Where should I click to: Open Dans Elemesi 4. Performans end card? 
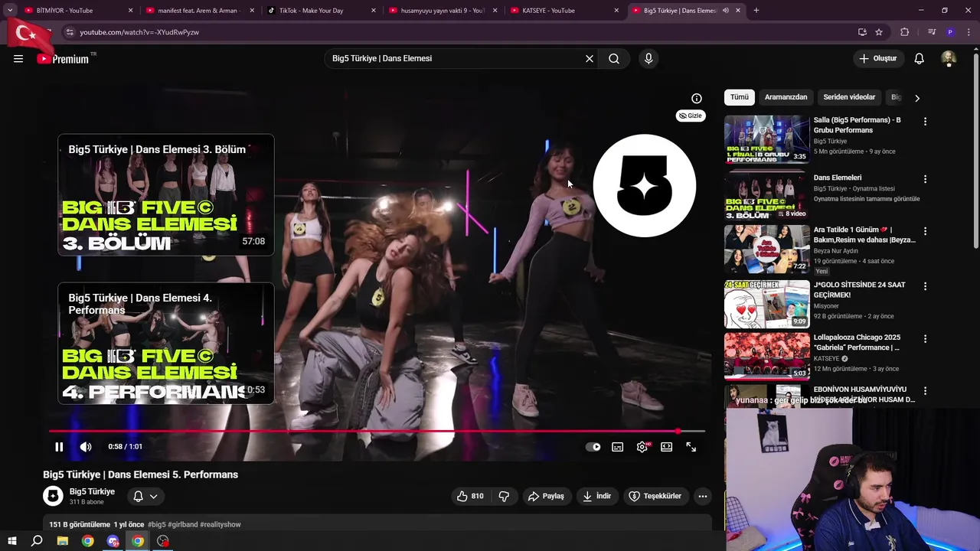click(x=166, y=343)
